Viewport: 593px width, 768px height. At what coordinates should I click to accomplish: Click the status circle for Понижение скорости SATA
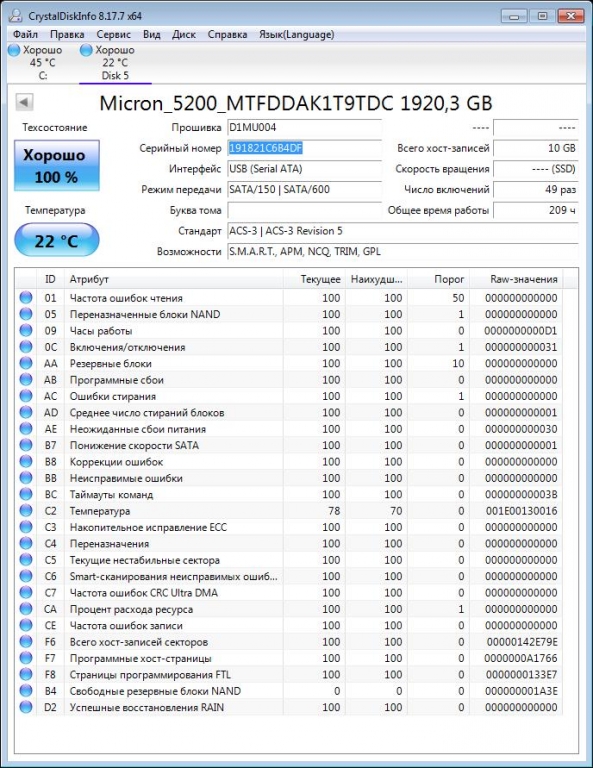(x=26, y=445)
